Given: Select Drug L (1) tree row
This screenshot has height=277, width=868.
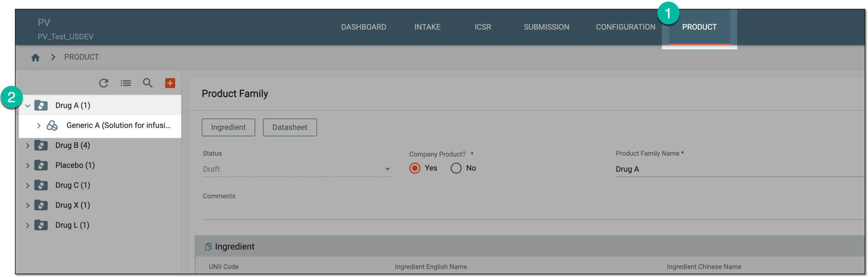Looking at the screenshot, I should coord(100,225).
